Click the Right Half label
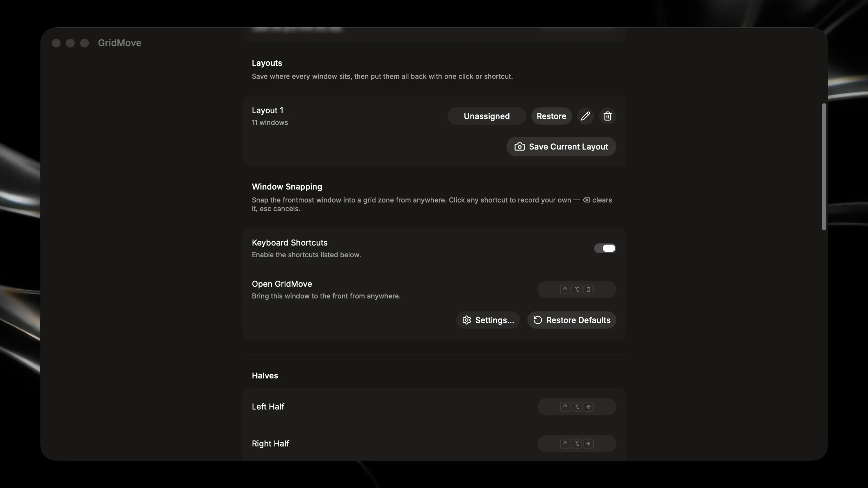Image resolution: width=868 pixels, height=488 pixels. click(270, 444)
